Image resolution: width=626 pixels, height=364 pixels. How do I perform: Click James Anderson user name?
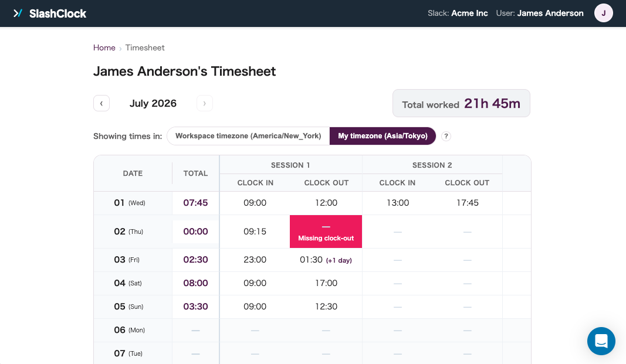pos(550,13)
